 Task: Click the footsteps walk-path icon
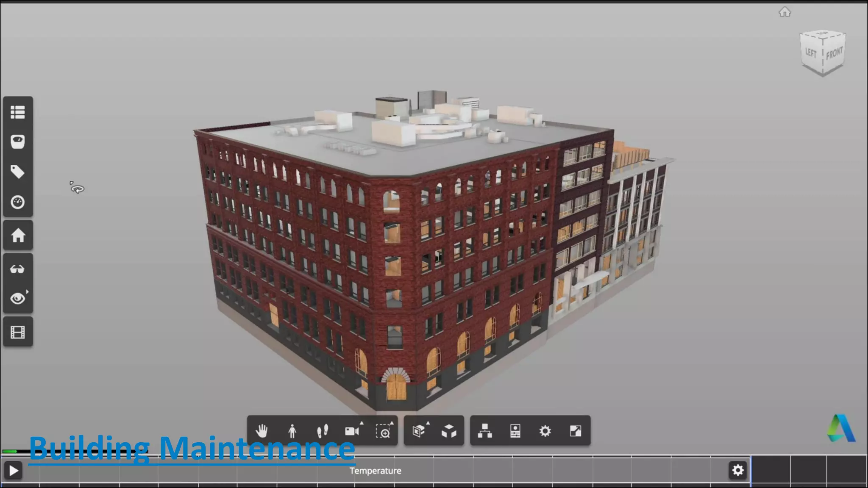pos(323,431)
